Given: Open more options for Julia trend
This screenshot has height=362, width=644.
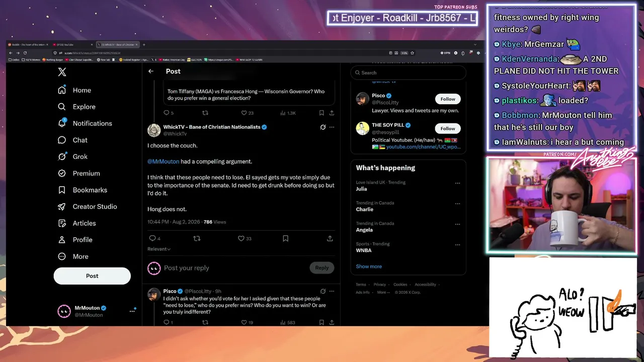Looking at the screenshot, I should click(x=457, y=183).
